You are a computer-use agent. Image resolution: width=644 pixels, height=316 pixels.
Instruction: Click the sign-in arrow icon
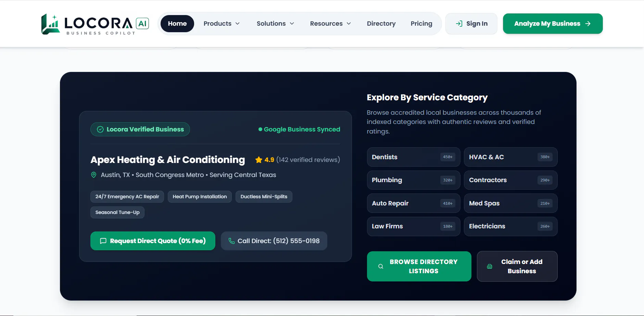459,24
